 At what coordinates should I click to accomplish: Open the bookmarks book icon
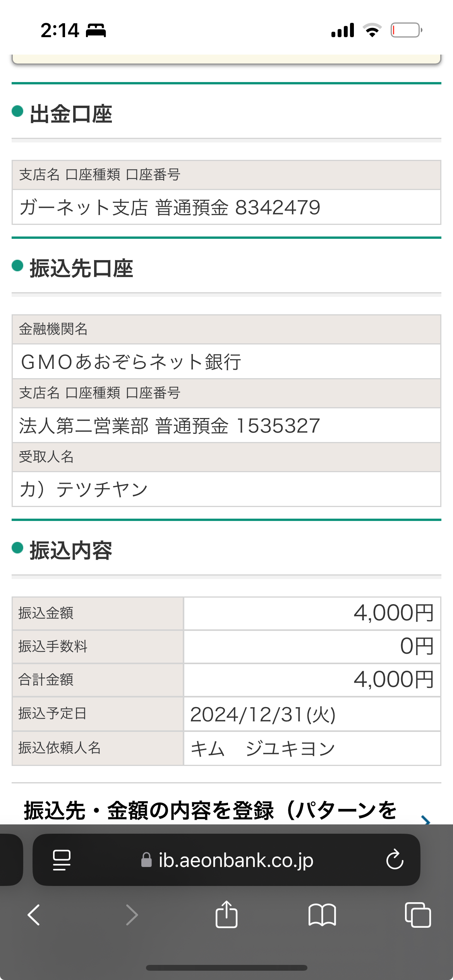[x=322, y=915]
